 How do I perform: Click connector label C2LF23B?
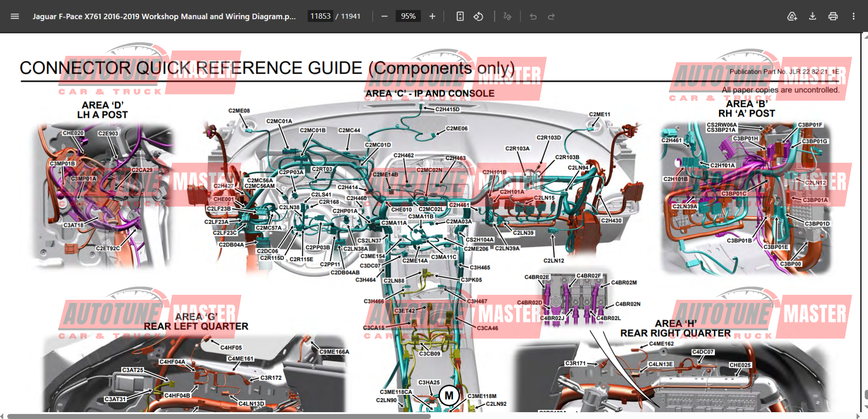click(x=219, y=208)
